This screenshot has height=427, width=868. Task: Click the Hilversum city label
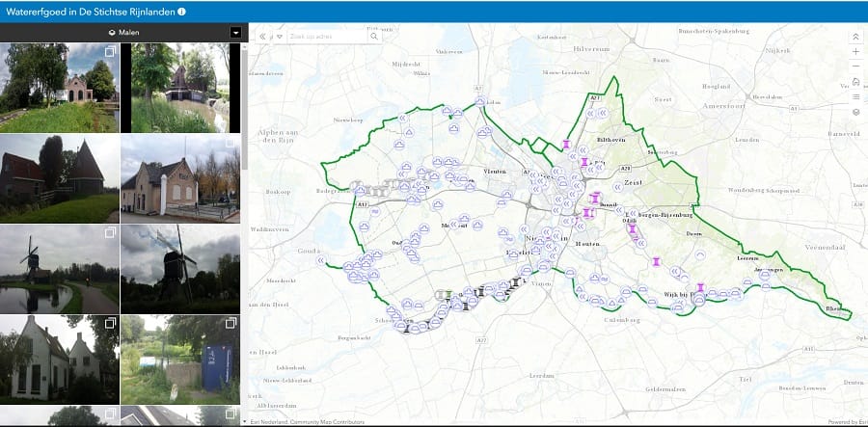pyautogui.click(x=591, y=49)
